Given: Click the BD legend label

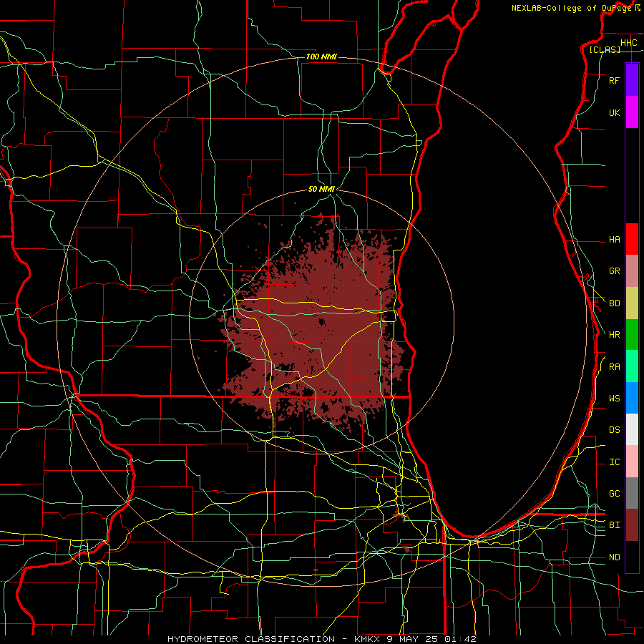Looking at the screenshot, I should coord(614,303).
